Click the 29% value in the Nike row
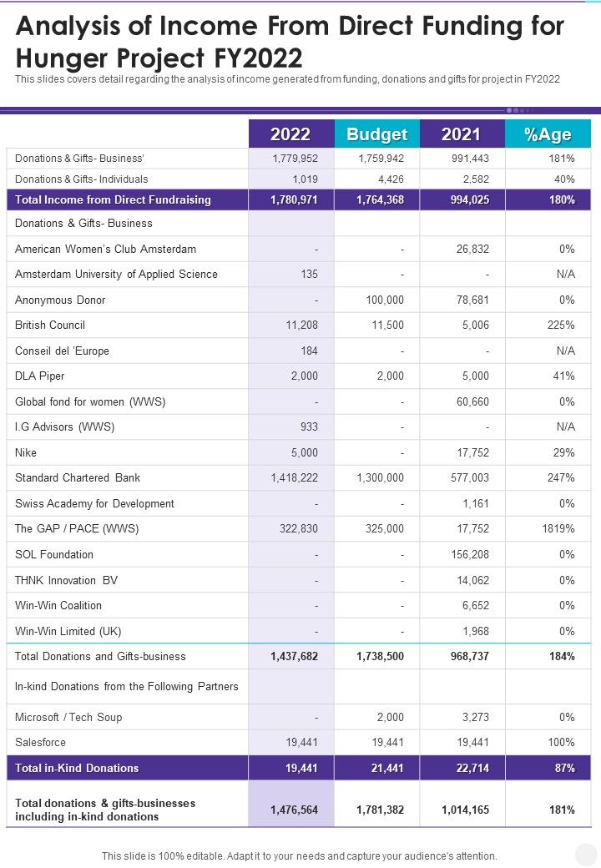Image resolution: width=601 pixels, height=868 pixels. (564, 453)
